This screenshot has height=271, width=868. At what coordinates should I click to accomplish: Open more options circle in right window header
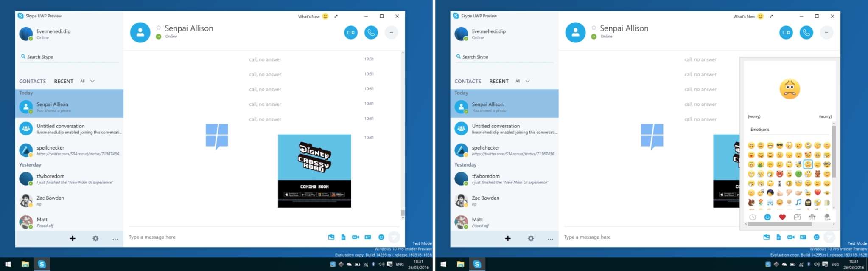click(826, 32)
